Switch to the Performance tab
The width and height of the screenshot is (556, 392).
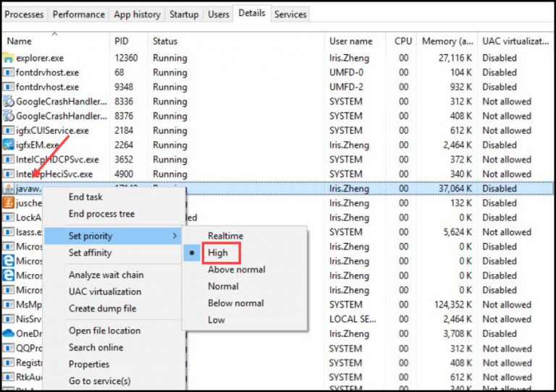pos(79,14)
